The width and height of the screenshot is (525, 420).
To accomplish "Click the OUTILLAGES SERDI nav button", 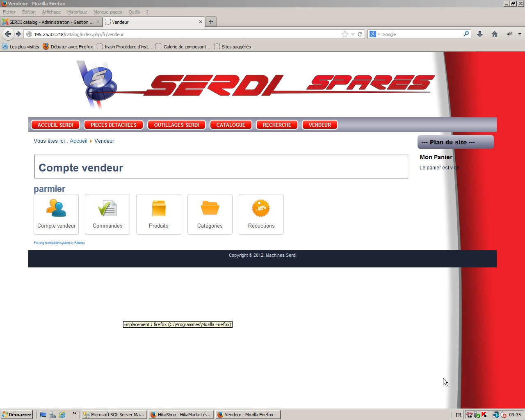I will 177,125.
